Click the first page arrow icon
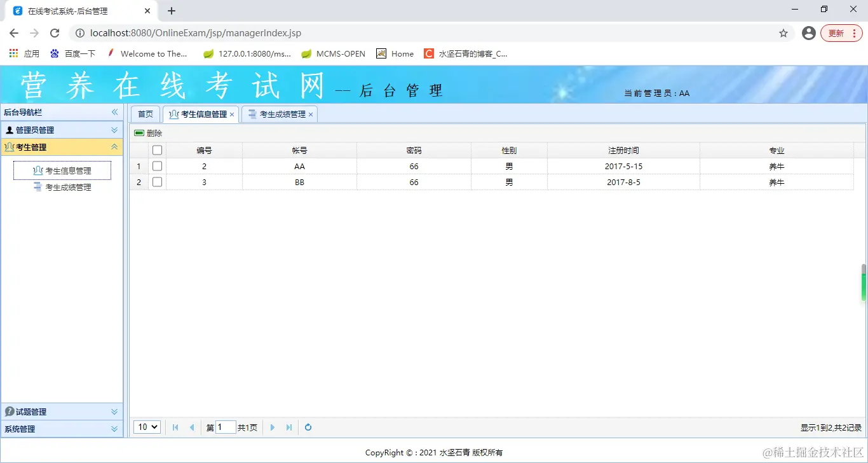This screenshot has height=463, width=868. (x=175, y=427)
